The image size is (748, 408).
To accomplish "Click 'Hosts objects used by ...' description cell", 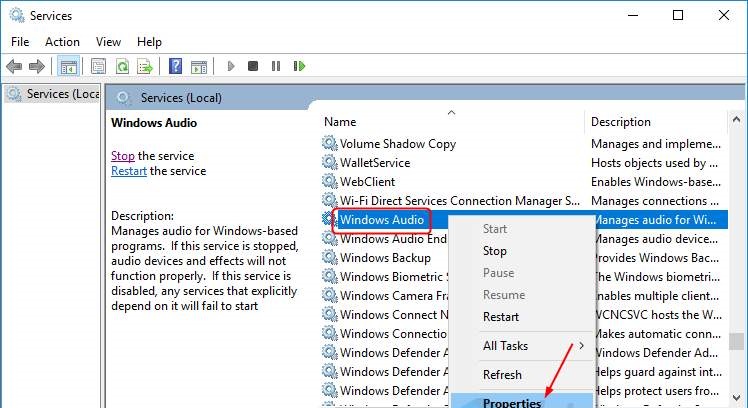I will coord(654,163).
